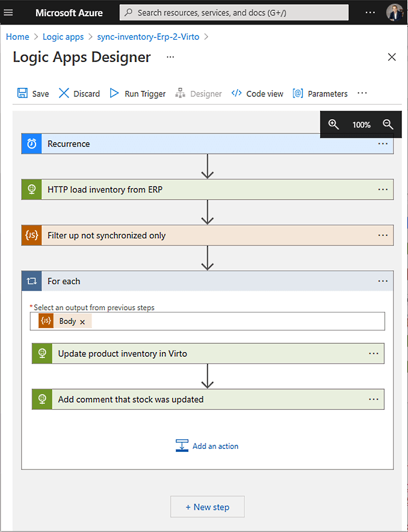Click the Parameters icon
Screen dimensions: 408x532
pyautogui.click(x=298, y=93)
